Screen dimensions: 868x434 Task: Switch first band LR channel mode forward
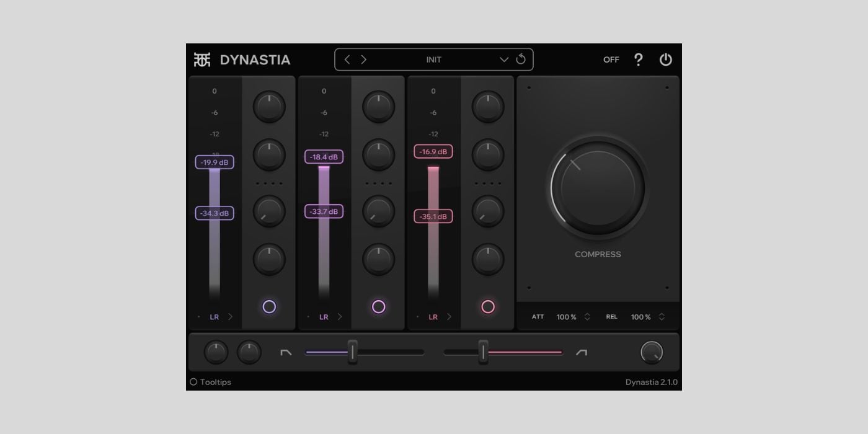click(231, 317)
